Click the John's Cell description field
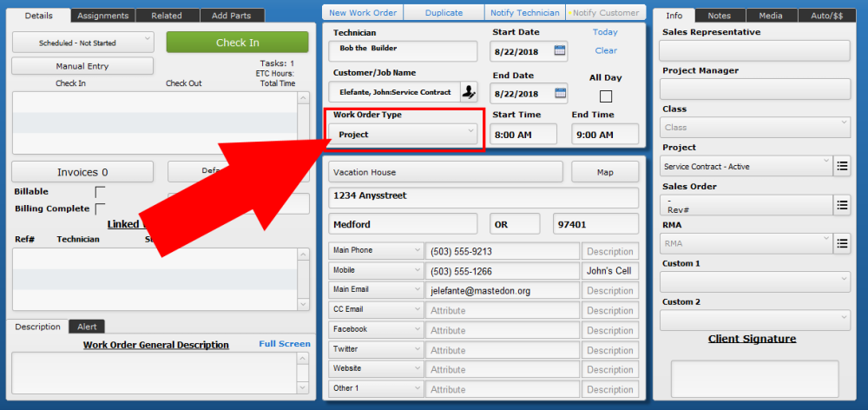 click(610, 271)
